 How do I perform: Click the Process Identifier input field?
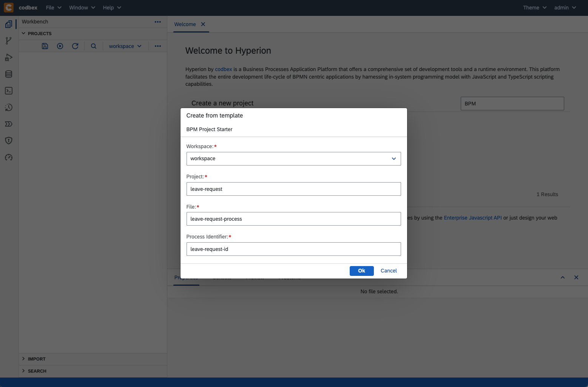point(294,249)
